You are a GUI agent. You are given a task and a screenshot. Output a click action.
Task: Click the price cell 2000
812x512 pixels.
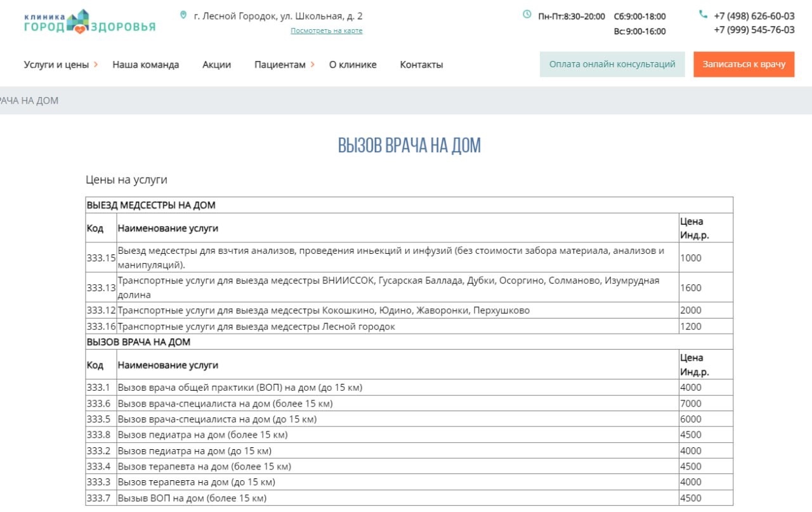tap(706, 310)
